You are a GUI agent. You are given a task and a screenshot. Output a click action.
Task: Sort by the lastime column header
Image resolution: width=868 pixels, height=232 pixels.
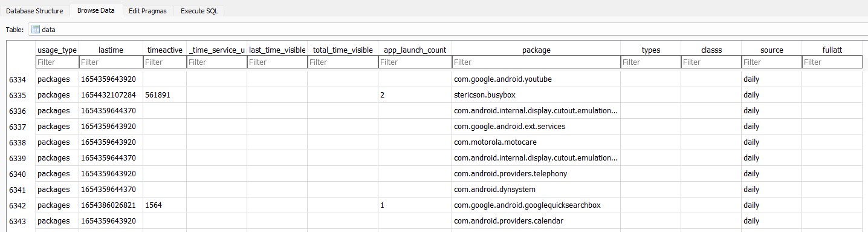(x=111, y=50)
